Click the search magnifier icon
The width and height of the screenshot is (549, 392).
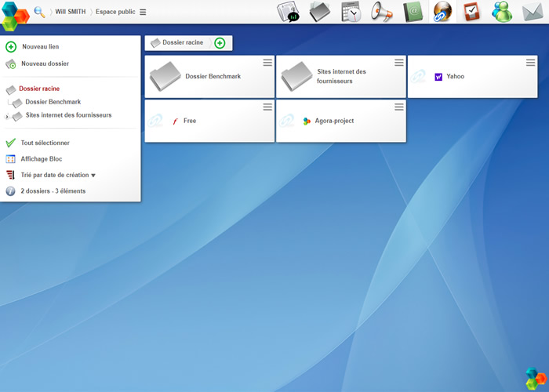click(x=39, y=12)
